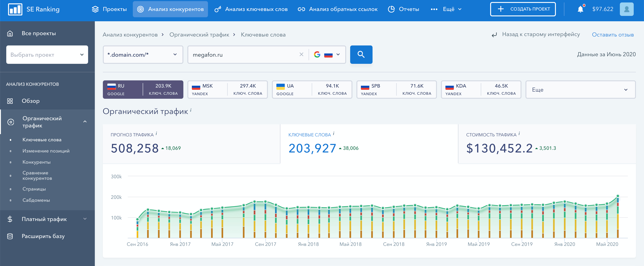Viewport: 644px width, 266px height.
Task: Open Ключевые слова in sidebar
Action: click(42, 140)
